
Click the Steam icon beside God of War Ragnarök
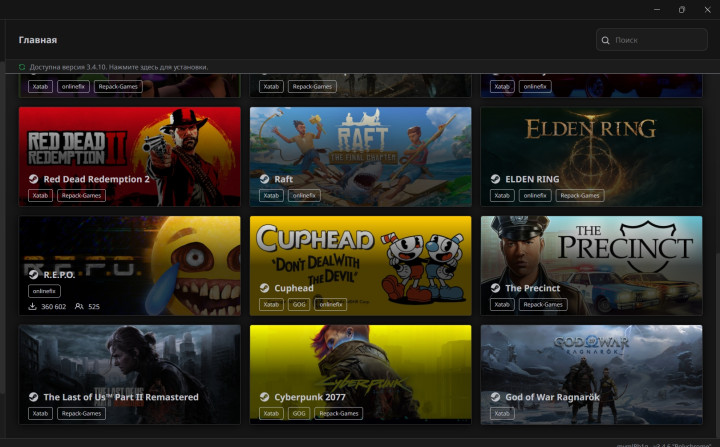click(495, 397)
